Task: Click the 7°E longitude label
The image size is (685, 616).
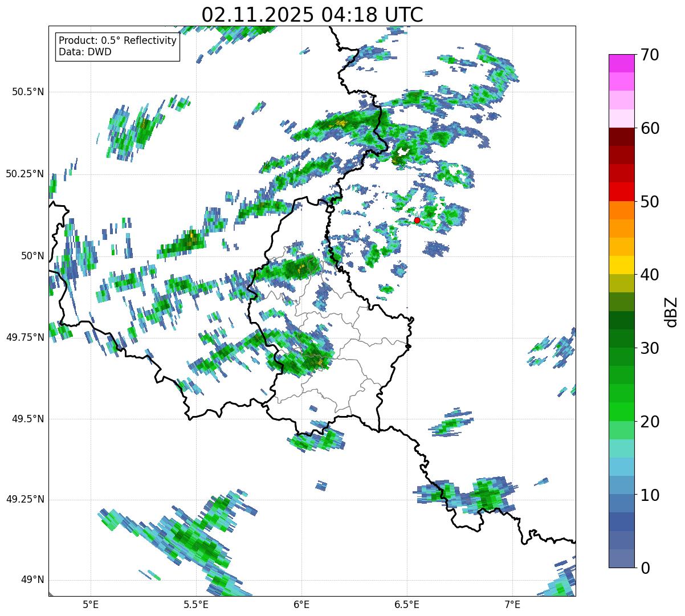Action: [512, 604]
